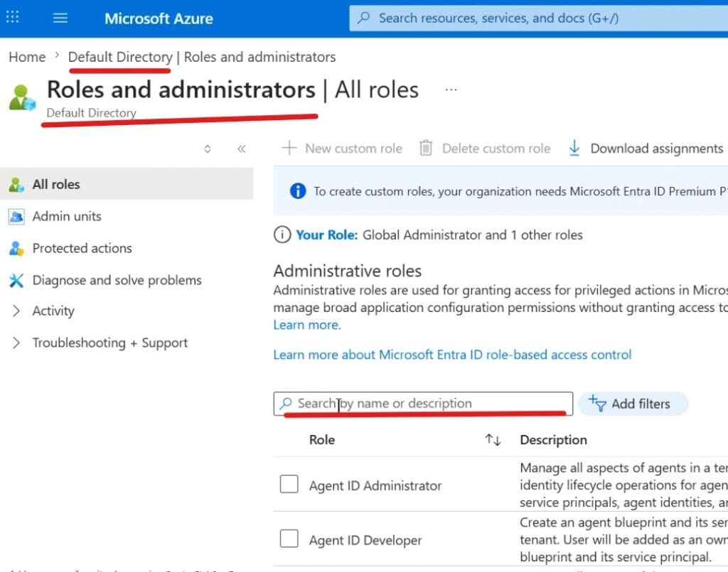728x572 pixels.
Task: Click New custom role button
Action: (342, 149)
